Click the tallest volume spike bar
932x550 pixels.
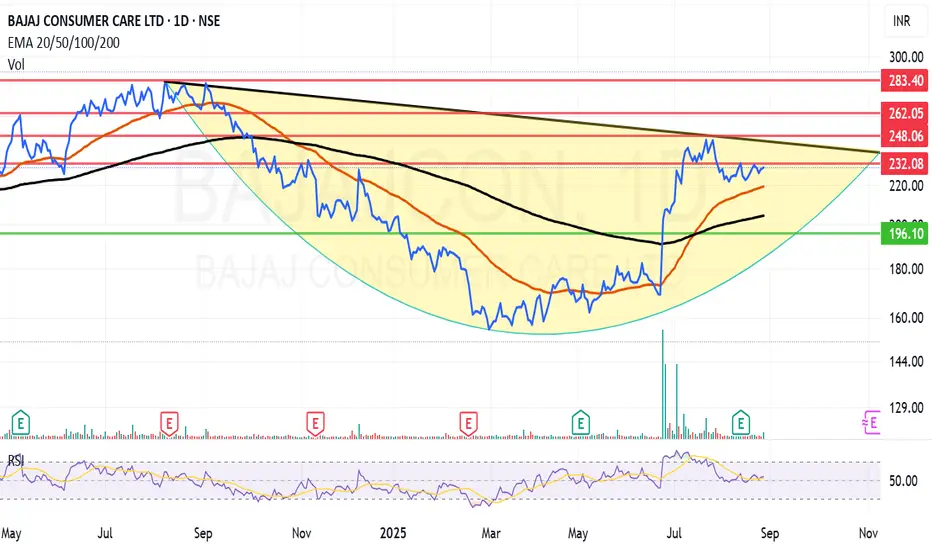pos(663,384)
